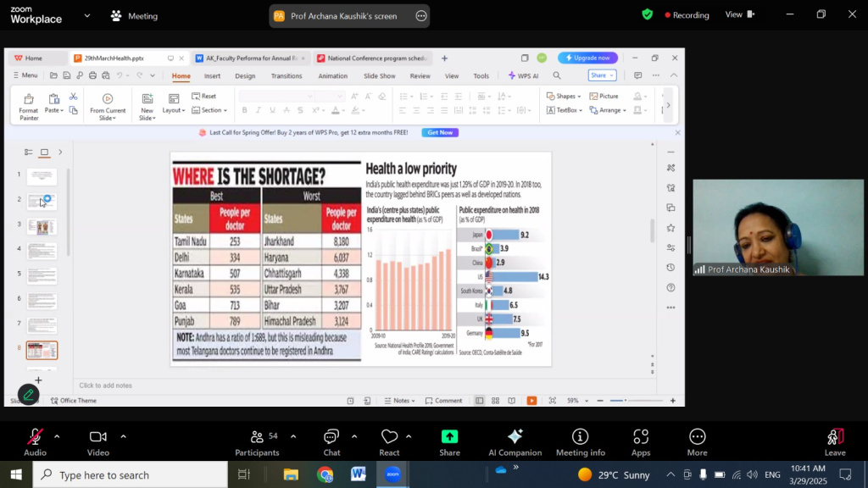Image resolution: width=868 pixels, height=488 pixels.
Task: Open the Apps panel
Action: 641,441
